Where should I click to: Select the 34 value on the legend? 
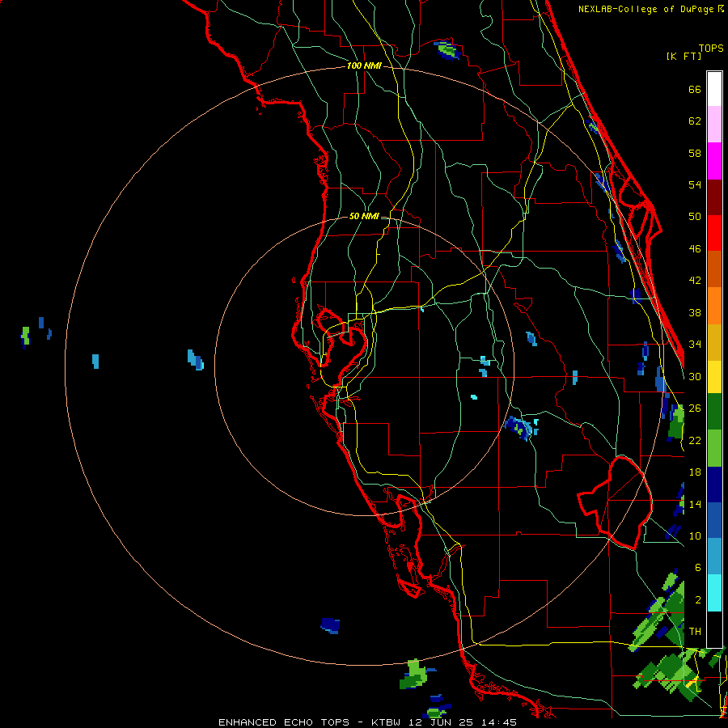(x=695, y=344)
